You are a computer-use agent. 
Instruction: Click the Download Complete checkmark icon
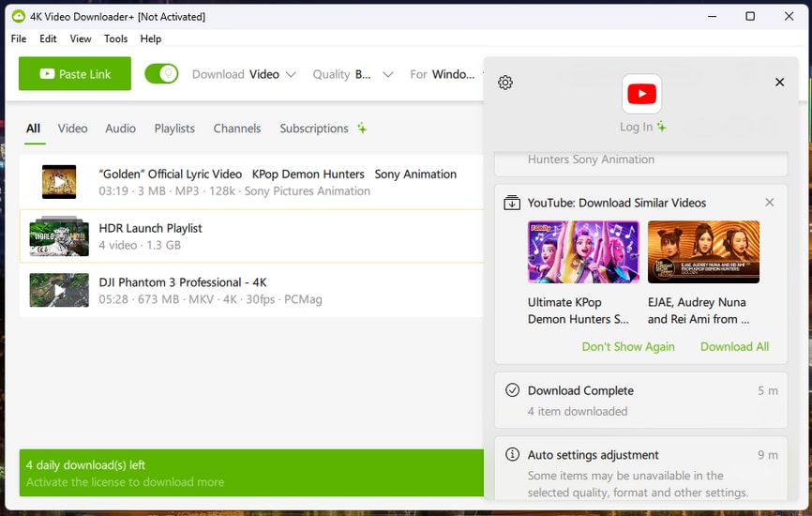click(x=512, y=390)
